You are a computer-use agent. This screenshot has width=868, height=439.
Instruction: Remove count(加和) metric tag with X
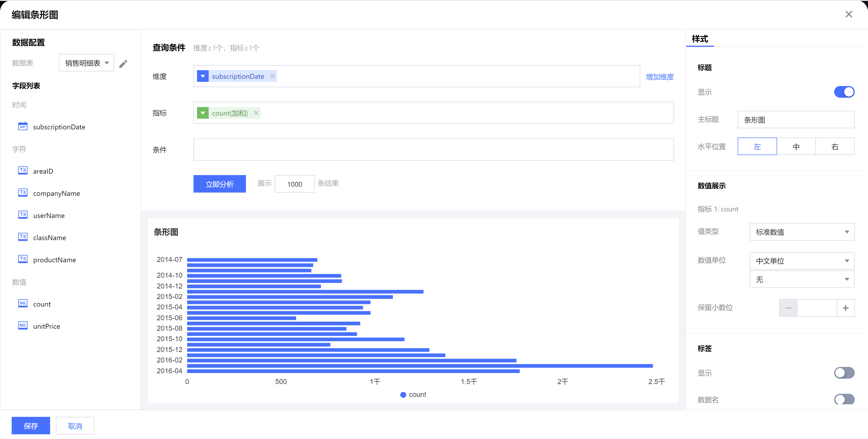coord(256,113)
